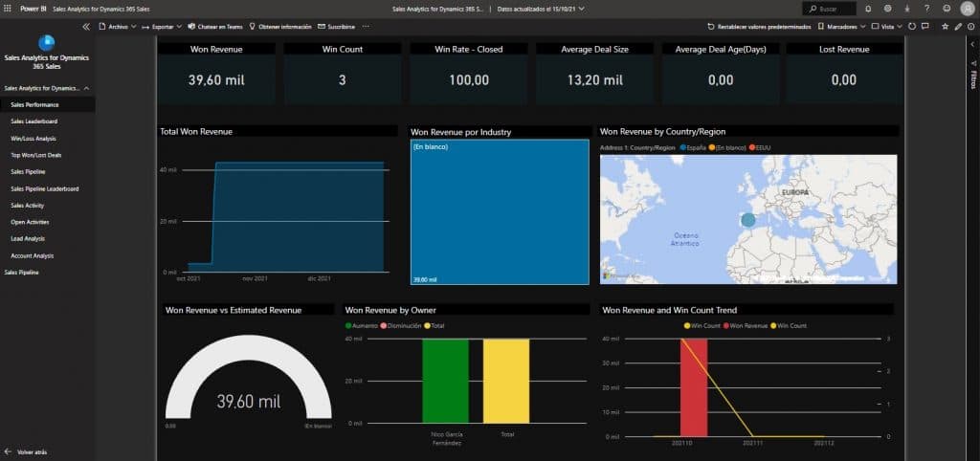
Task: Click the Won Revenue card value 39,60 mil
Action: pos(216,80)
